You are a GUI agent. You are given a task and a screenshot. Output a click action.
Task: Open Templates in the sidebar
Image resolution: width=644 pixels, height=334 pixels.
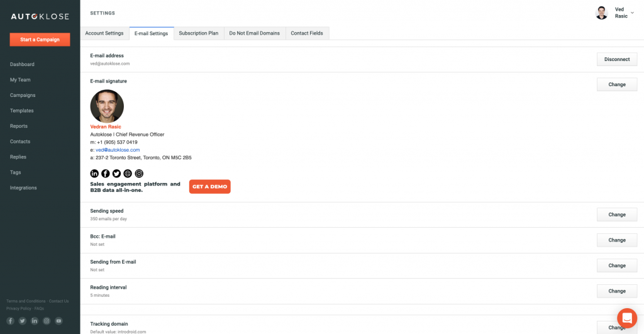[22, 111]
